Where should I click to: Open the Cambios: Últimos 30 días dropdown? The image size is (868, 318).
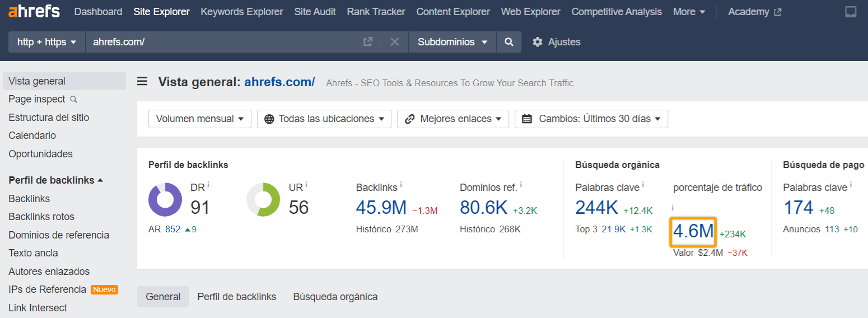(x=591, y=119)
